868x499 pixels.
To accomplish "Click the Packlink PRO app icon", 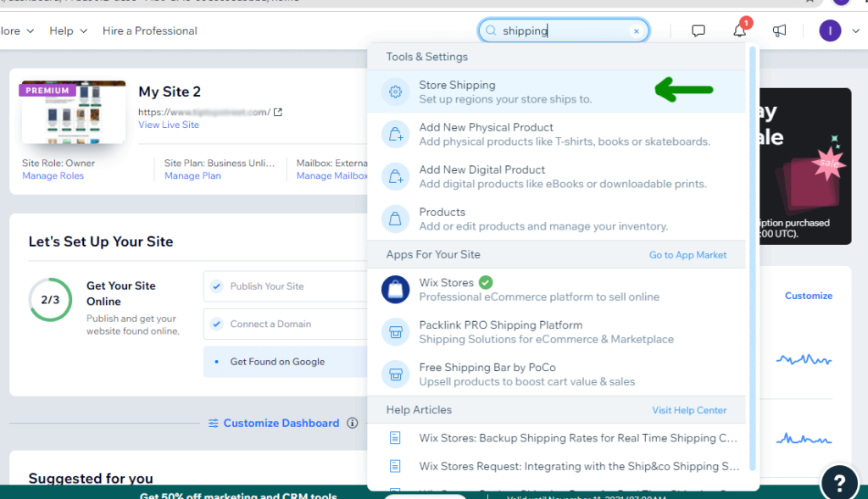I will point(395,332).
